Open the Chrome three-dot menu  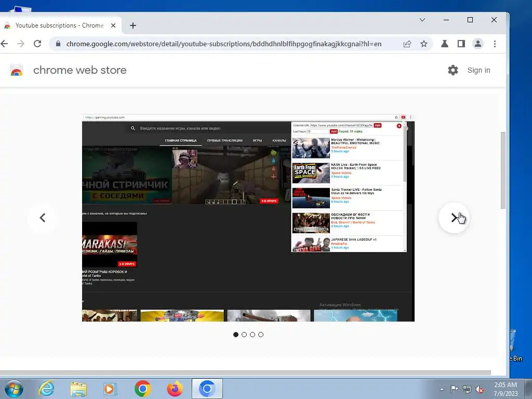pos(495,44)
